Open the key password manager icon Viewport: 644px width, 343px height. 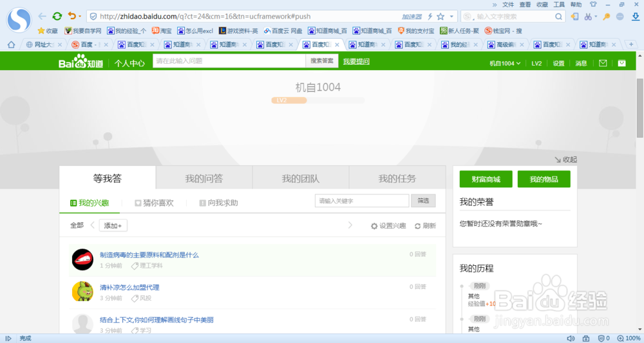[606, 17]
